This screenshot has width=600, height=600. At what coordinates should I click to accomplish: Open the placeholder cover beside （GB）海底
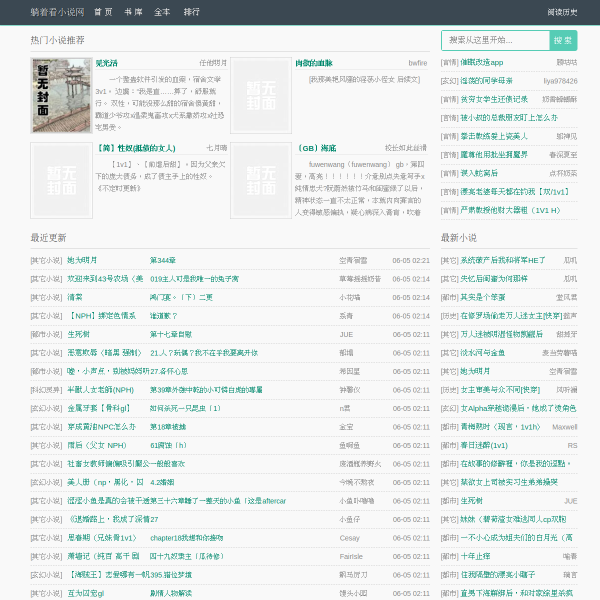tap(261, 180)
